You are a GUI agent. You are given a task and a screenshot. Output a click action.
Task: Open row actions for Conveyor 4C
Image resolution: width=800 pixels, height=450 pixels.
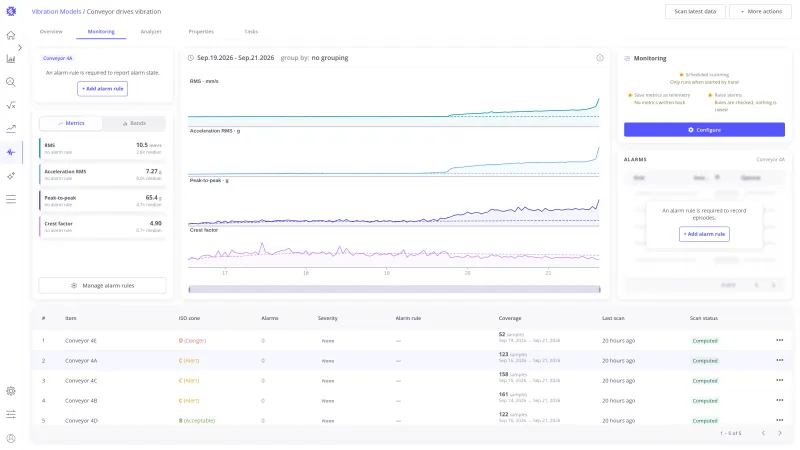[x=779, y=380]
